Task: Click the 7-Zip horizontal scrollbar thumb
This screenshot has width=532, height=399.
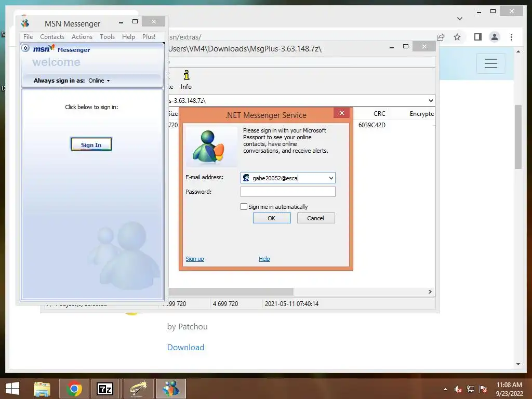Action: point(231,292)
